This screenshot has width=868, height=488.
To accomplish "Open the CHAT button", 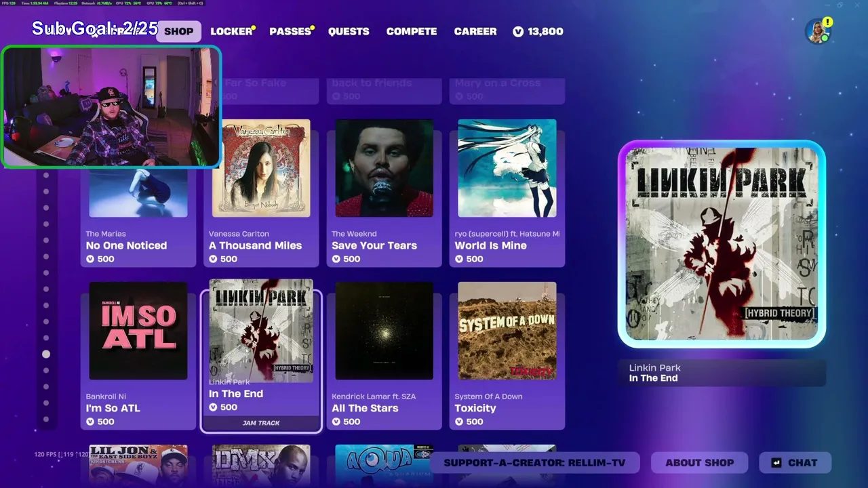I will (795, 463).
